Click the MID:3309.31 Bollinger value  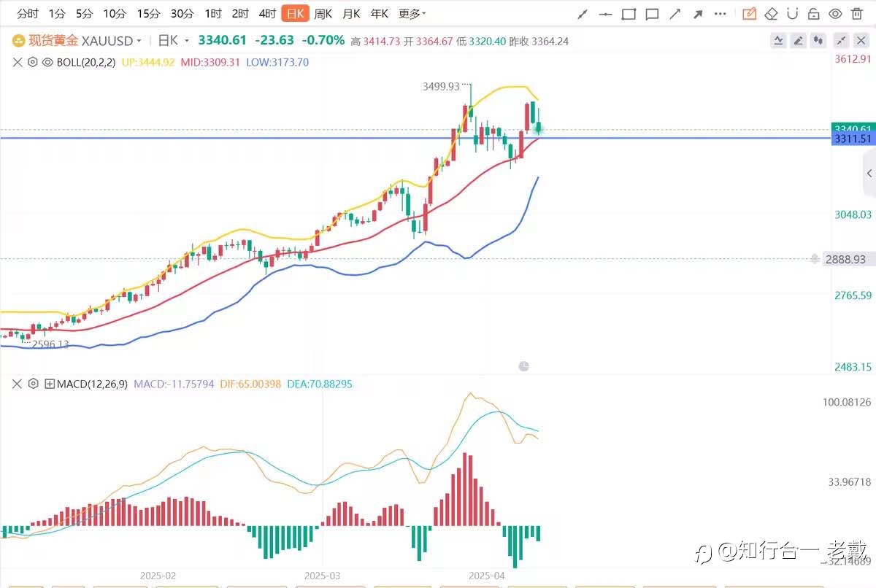210,63
